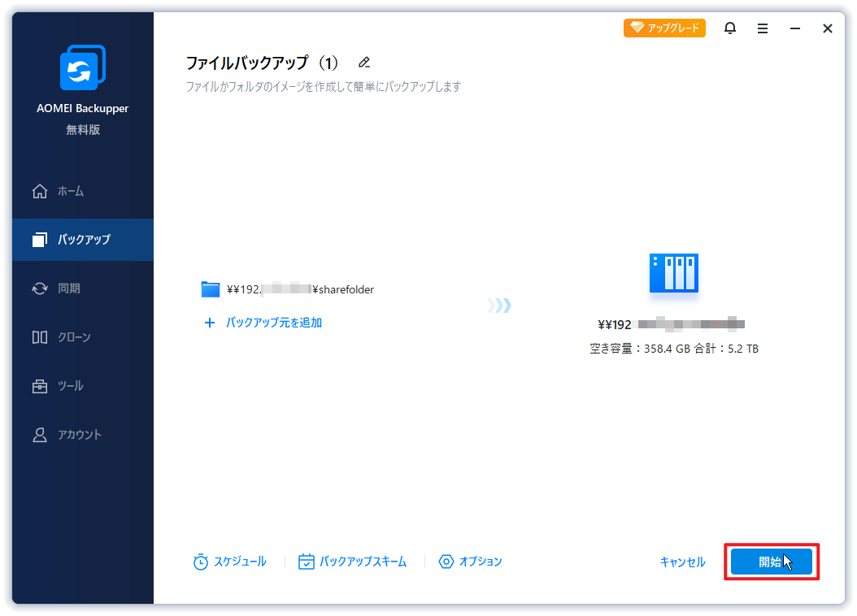Image resolution: width=857 pixels, height=616 pixels.
Task: Click the backup pages icon in sidebar
Action: coord(39,239)
